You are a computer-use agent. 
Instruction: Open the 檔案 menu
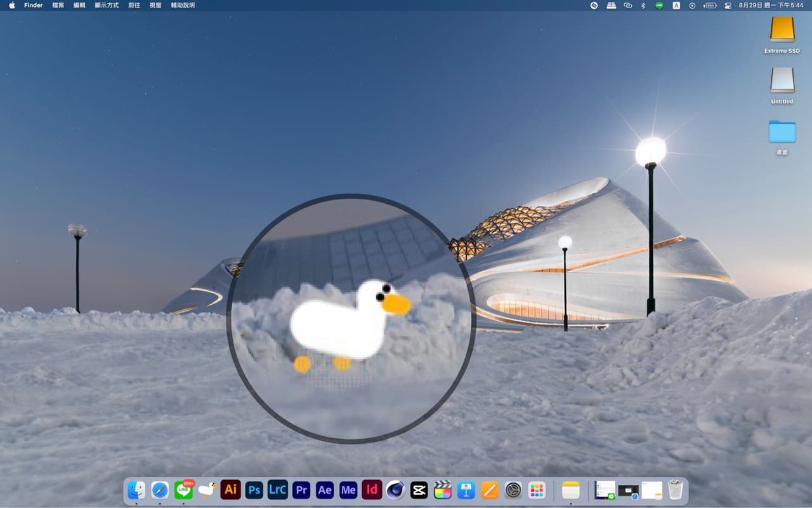click(x=58, y=5)
